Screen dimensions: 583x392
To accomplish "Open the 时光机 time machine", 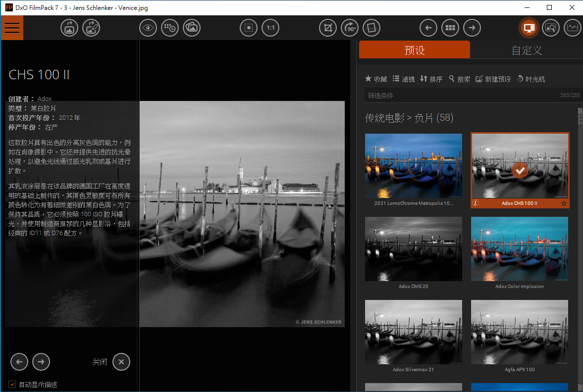I will pyautogui.click(x=531, y=79).
